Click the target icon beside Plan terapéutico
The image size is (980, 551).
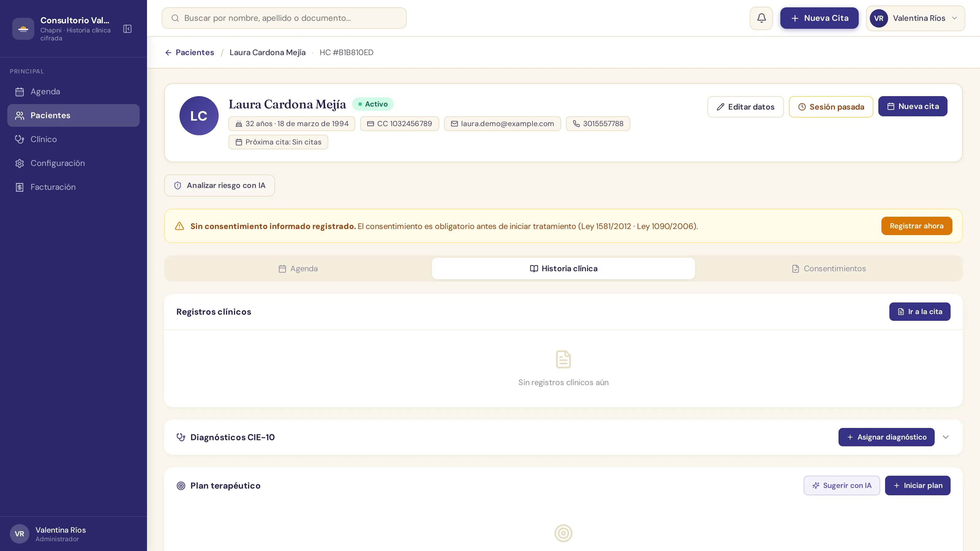click(x=181, y=485)
